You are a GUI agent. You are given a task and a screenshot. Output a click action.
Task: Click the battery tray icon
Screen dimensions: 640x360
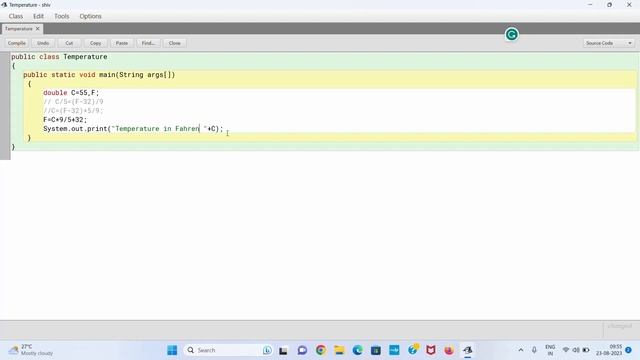tap(586, 350)
